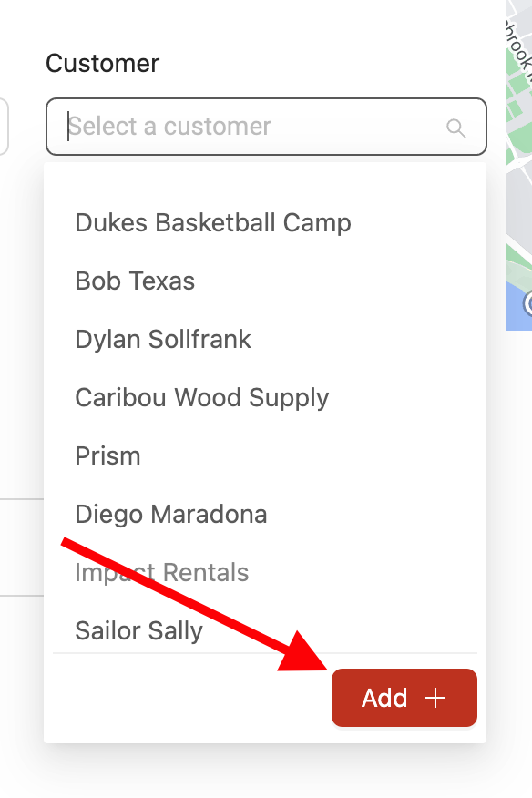Pick the Impact Rentals entry
The width and height of the screenshot is (532, 798).
point(162,573)
